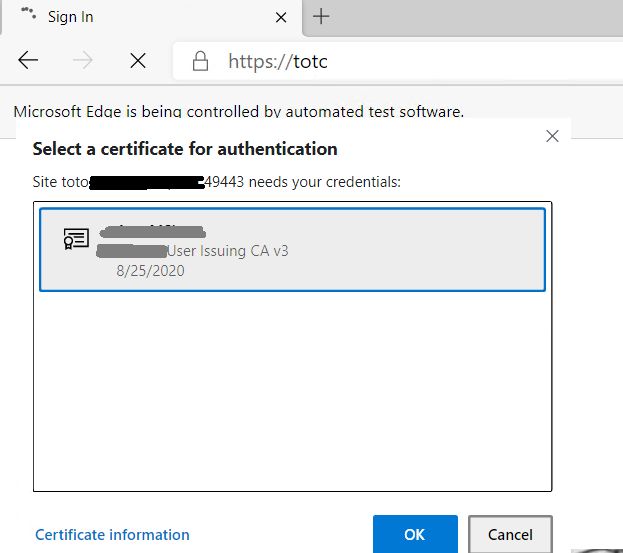Click the disabled forward arrow
Screen dimensions: 623x553
[83, 61]
